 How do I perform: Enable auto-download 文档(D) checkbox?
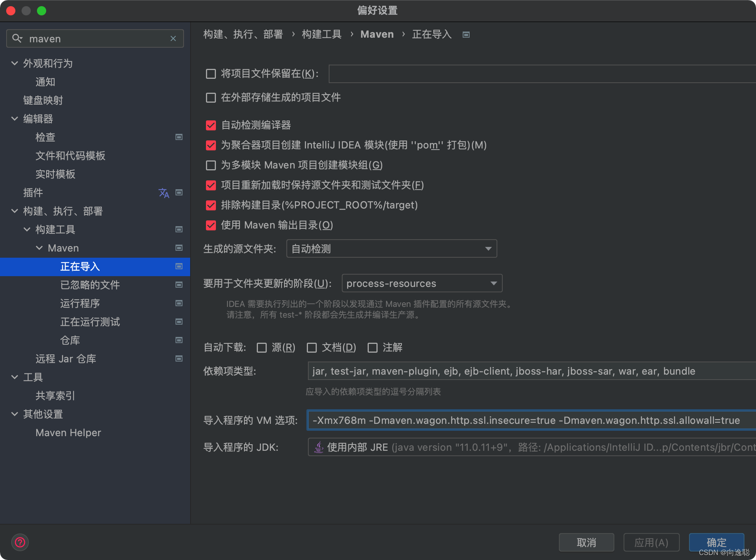(312, 348)
